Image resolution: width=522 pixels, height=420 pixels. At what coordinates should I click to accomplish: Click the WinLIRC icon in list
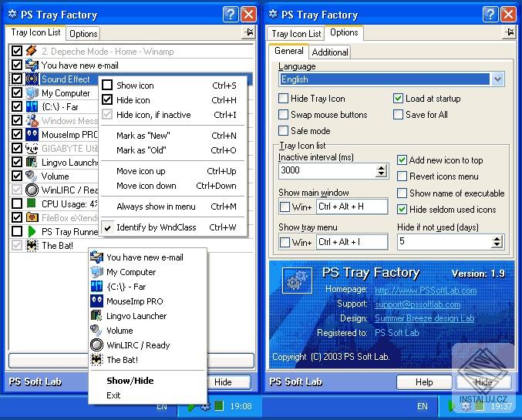(32, 190)
